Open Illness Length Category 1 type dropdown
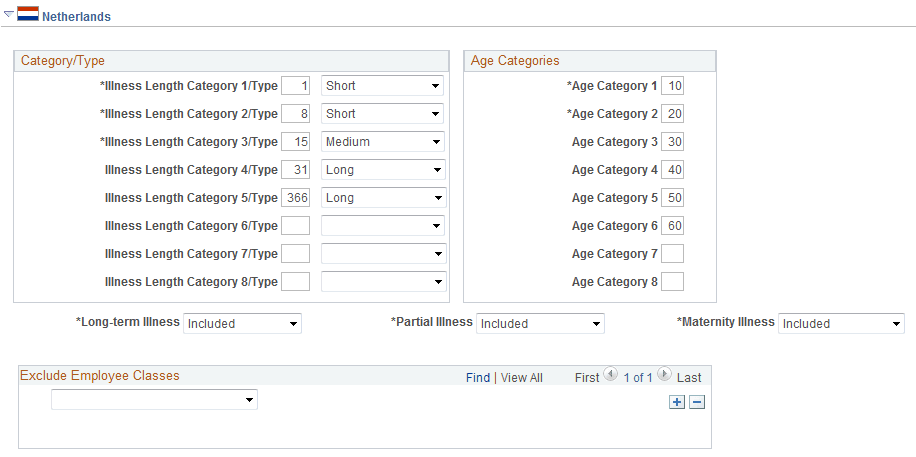The image size is (916, 457). coord(383,86)
